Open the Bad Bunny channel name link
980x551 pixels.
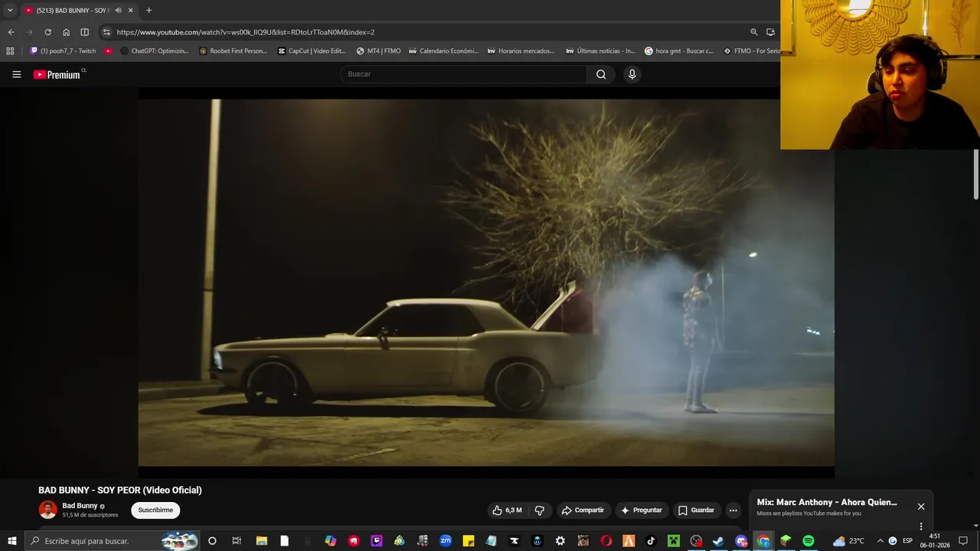pyautogui.click(x=80, y=506)
